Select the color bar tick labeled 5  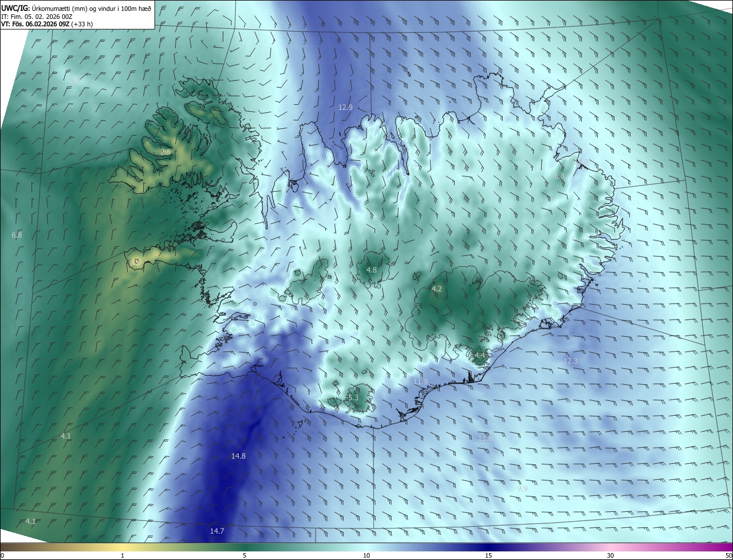coord(245,555)
